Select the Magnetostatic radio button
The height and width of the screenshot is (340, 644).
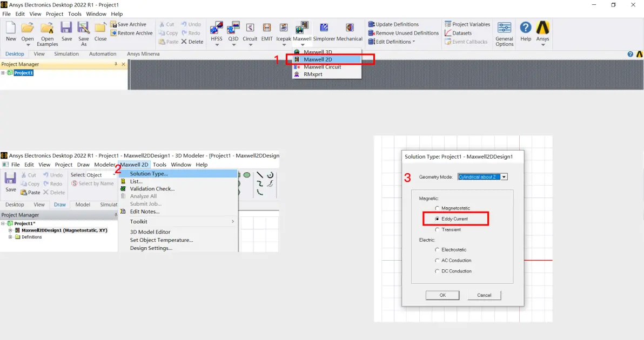click(x=437, y=208)
